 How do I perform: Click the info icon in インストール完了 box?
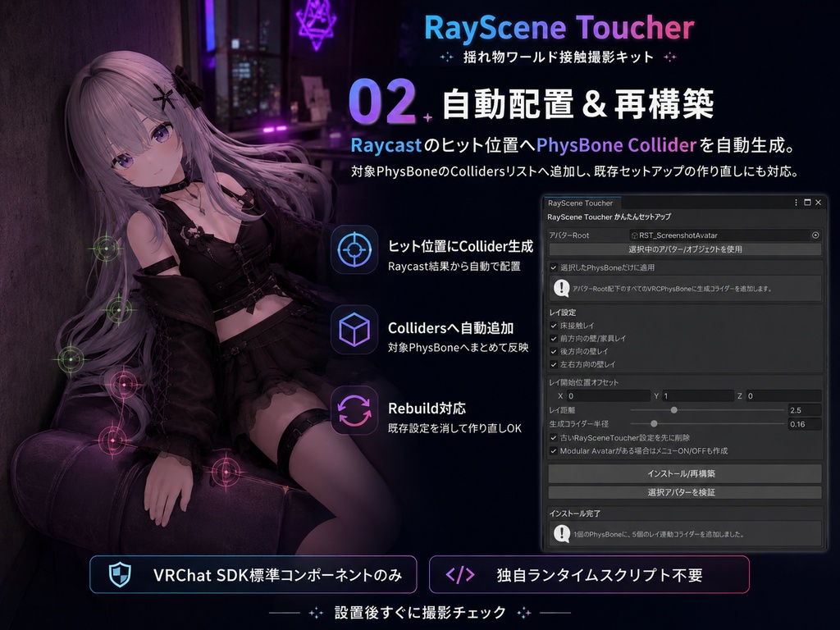(561, 533)
